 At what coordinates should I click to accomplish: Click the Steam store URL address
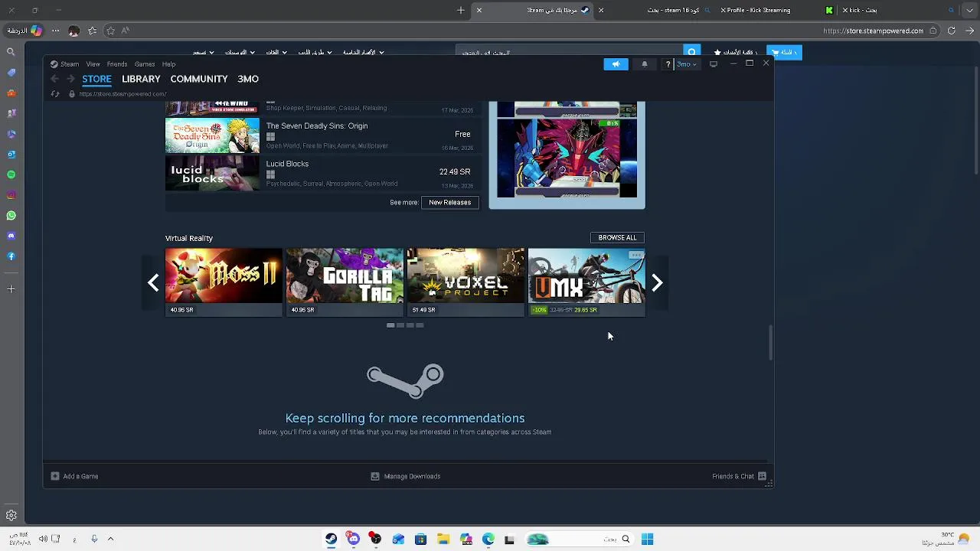122,94
